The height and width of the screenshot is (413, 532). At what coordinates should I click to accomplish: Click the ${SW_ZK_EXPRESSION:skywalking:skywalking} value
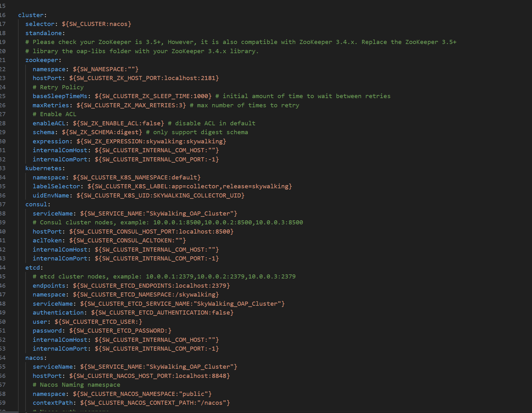point(151,141)
